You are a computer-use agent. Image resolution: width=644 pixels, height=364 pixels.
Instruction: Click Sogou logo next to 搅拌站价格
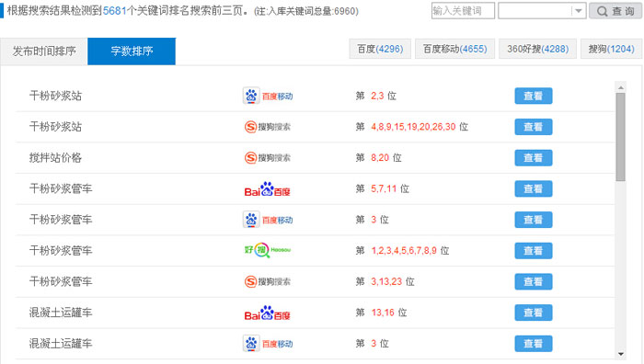(x=268, y=157)
